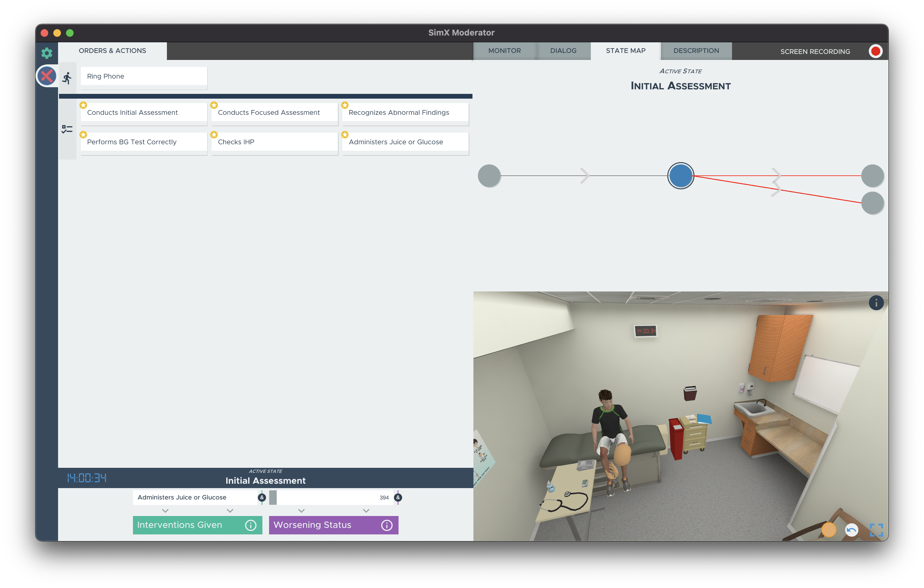Image resolution: width=924 pixels, height=588 pixels.
Task: Expand chevron under Administers Juice or Glucose
Action: [165, 511]
